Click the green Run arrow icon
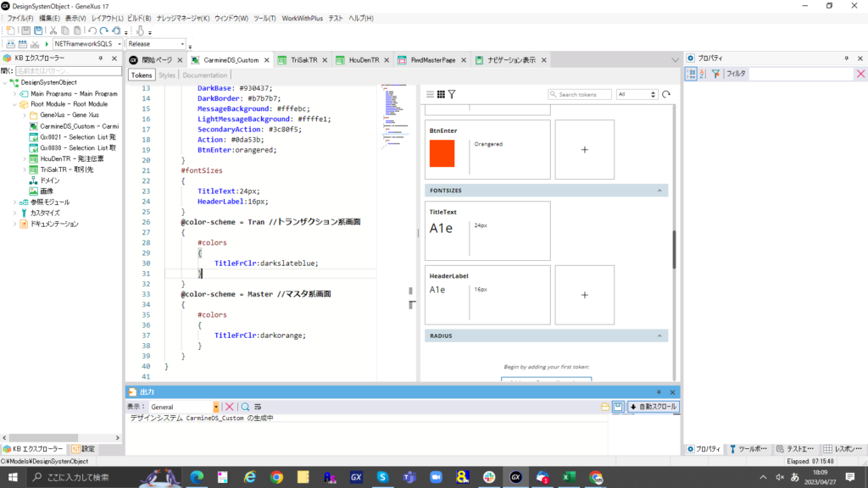Viewport: 868px width, 488px height. point(47,44)
